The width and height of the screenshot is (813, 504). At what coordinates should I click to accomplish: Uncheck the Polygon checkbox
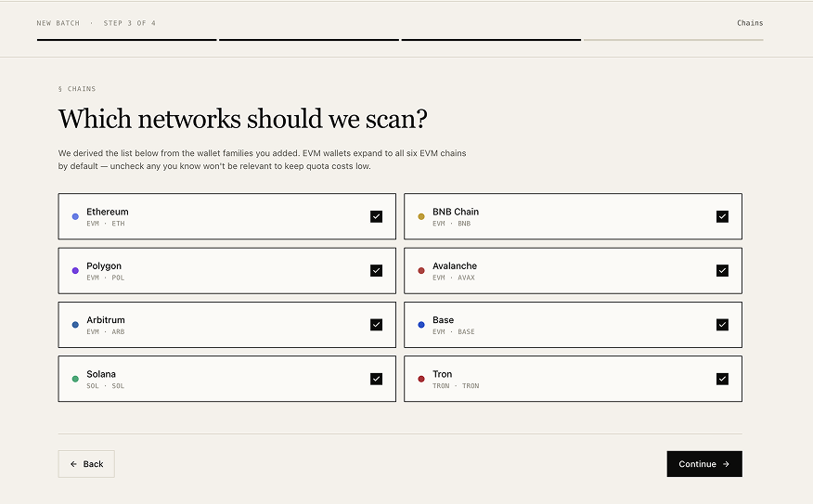(x=376, y=271)
